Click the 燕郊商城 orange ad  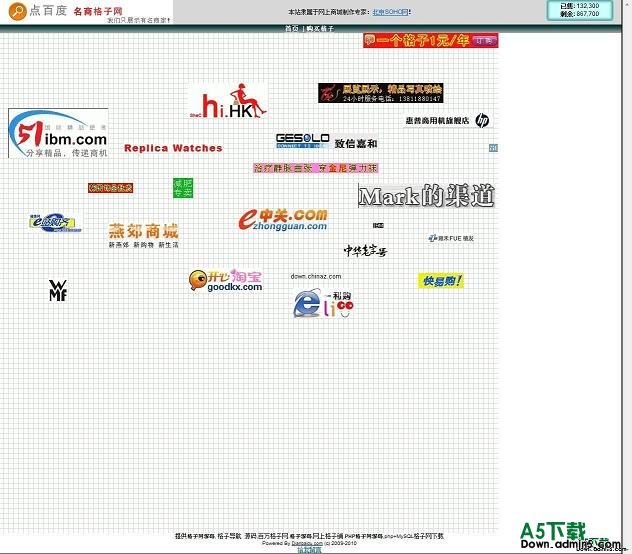pyautogui.click(x=143, y=235)
